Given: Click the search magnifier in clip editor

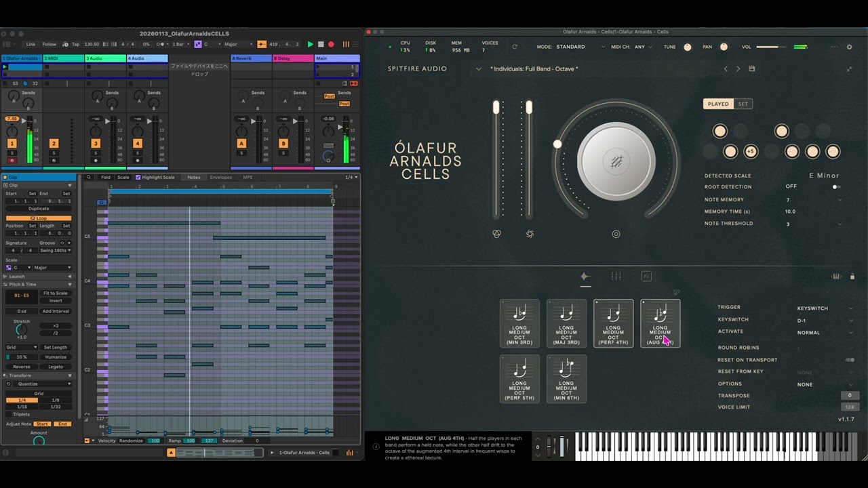Looking at the screenshot, I should tap(89, 178).
